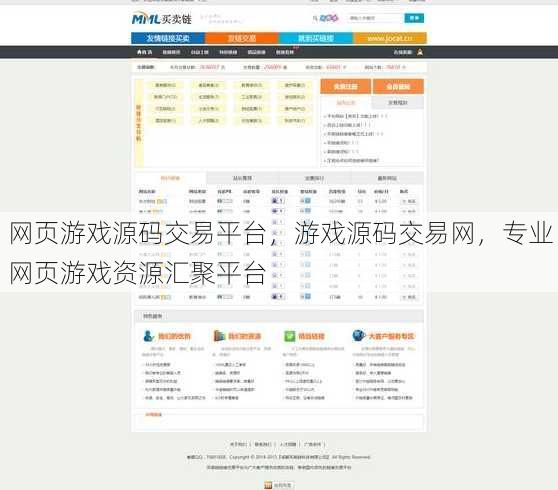Click the orange statistics badge icon at the page bottom
This screenshot has height=490, width=558.
[x=268, y=485]
